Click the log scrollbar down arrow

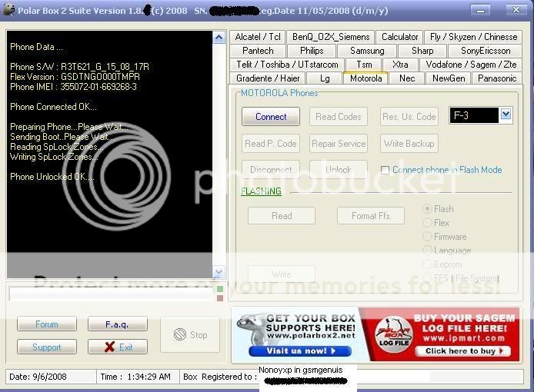(x=219, y=272)
